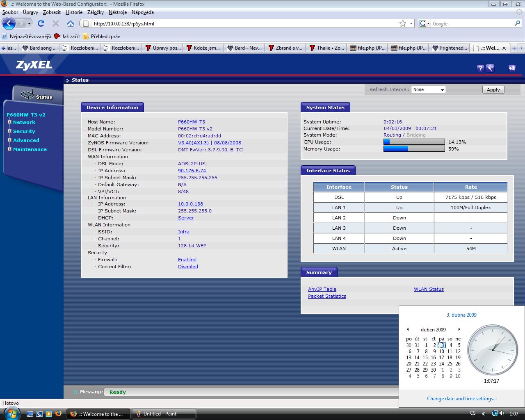
Task: Expand the Network tree menu
Action: pyautogui.click(x=9, y=122)
